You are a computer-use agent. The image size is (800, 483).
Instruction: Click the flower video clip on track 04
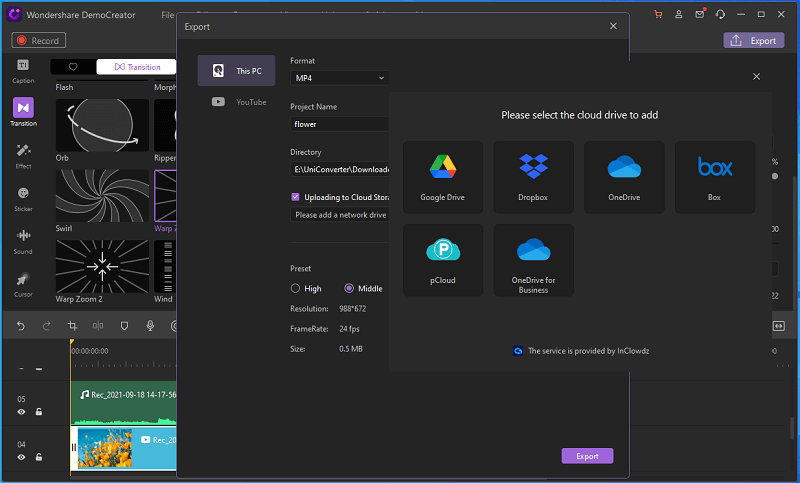(123, 448)
